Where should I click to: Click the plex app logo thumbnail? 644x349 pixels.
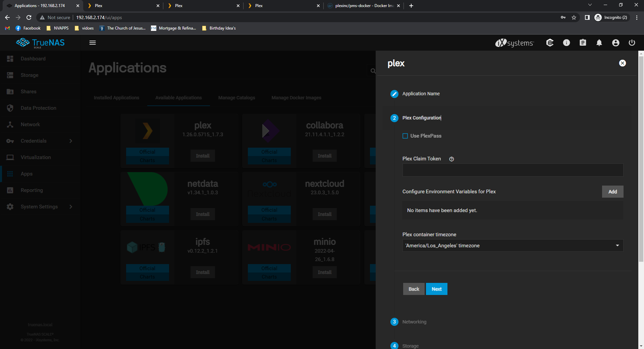tap(148, 131)
